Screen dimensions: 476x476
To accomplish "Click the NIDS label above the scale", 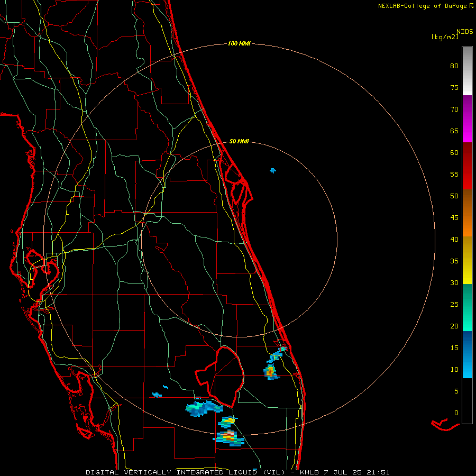I will tap(464, 31).
